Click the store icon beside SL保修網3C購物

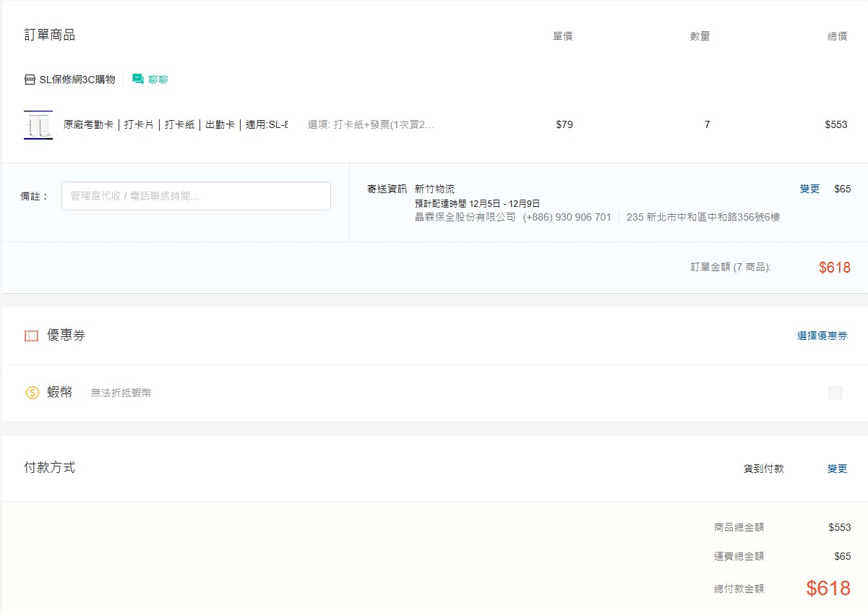coord(30,80)
